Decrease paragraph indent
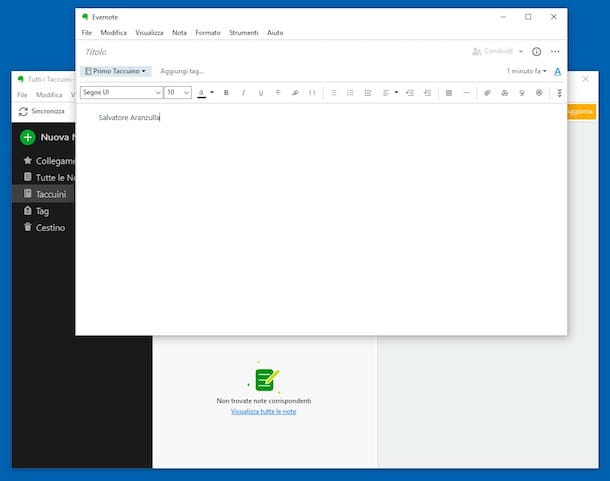Viewport: 610px width, 481px height. (x=410, y=93)
